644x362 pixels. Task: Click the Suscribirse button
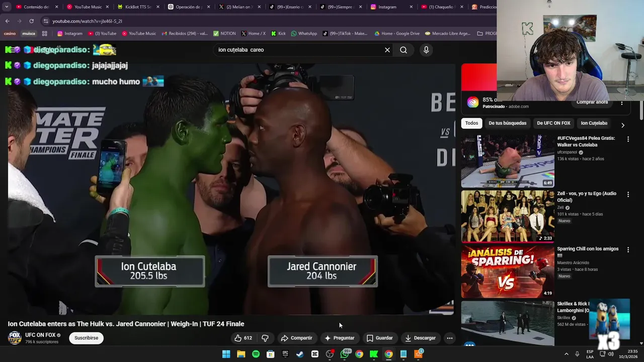click(86, 338)
